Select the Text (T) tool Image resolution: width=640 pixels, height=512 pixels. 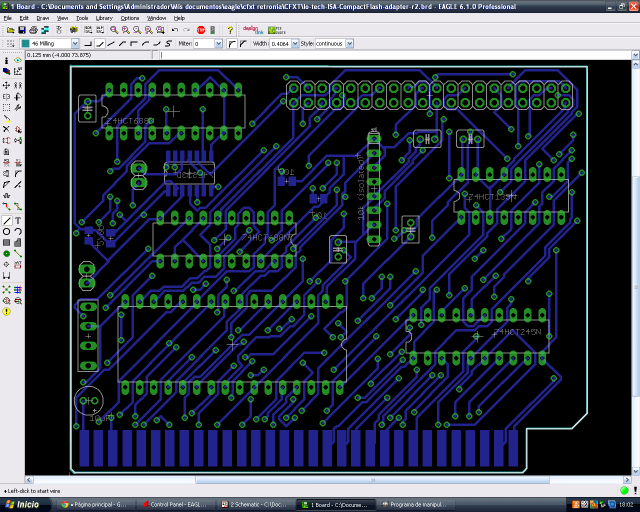point(18,221)
